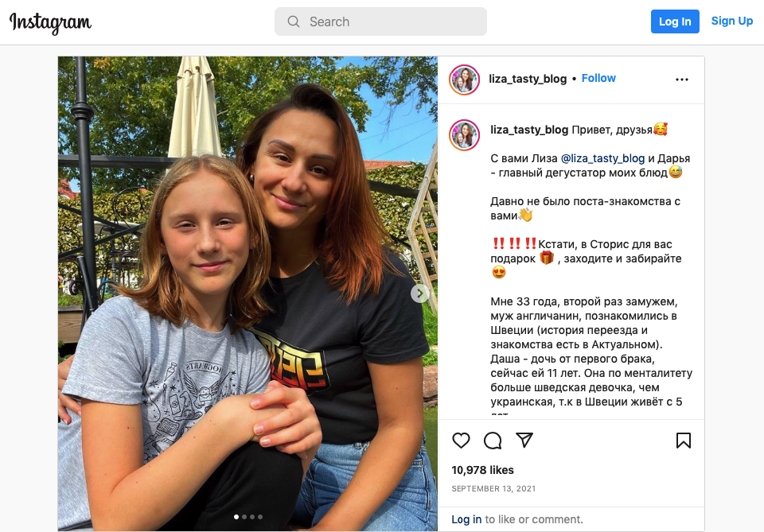Click the Log in link below likes
This screenshot has width=764, height=532.
[466, 519]
